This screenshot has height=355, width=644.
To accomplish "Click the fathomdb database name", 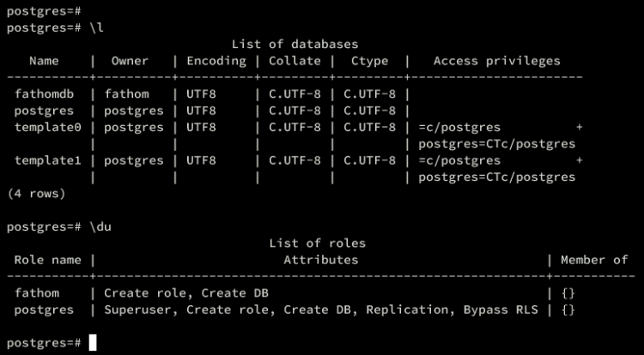I will tap(45, 94).
